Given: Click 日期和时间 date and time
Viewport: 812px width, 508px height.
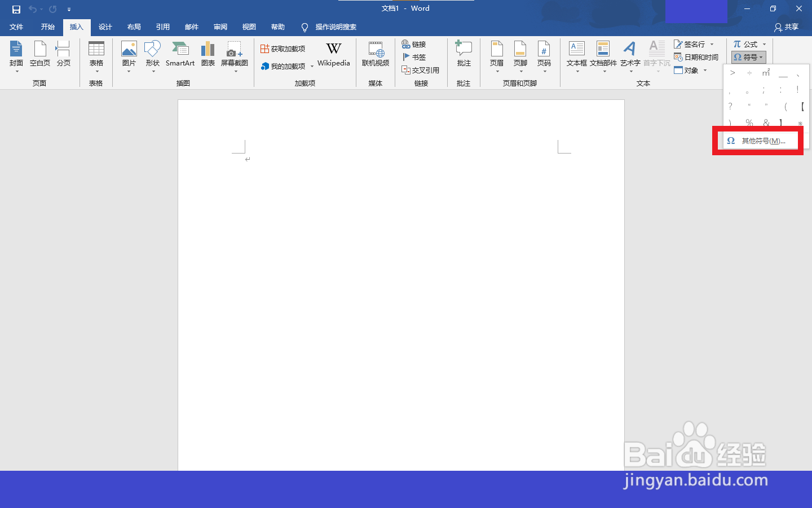Looking at the screenshot, I should (696, 57).
